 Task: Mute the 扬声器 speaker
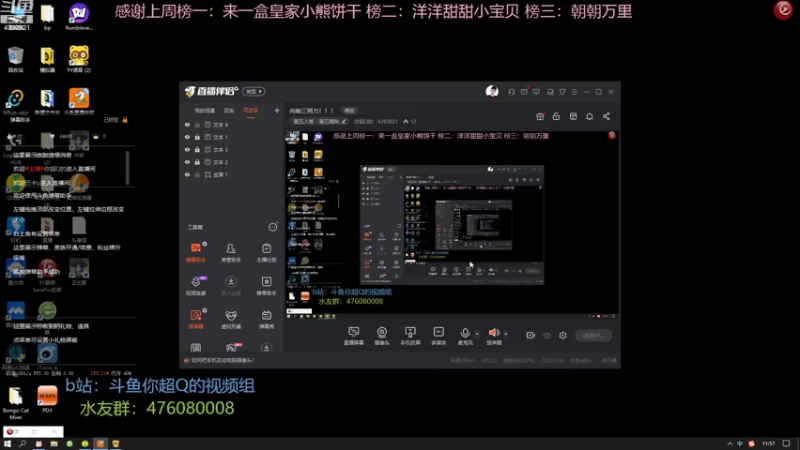[493, 336]
